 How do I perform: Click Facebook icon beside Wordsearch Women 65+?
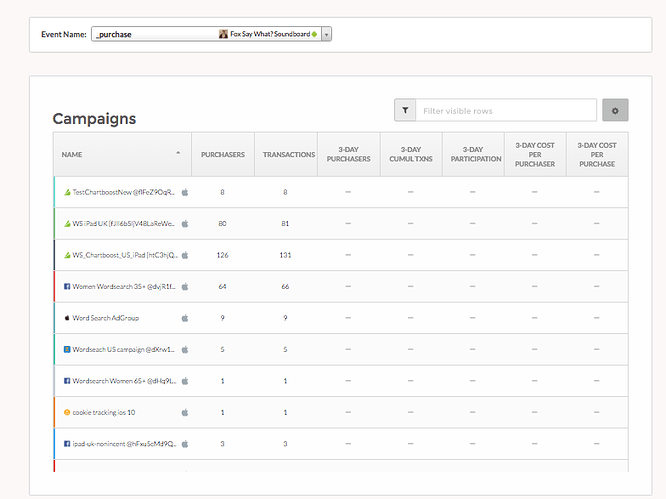(x=67, y=381)
